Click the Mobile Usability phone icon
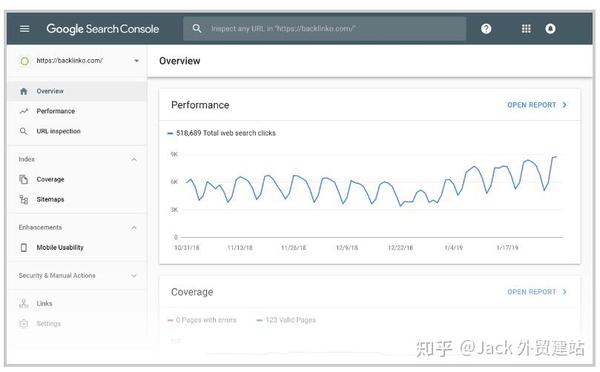 pos(24,248)
